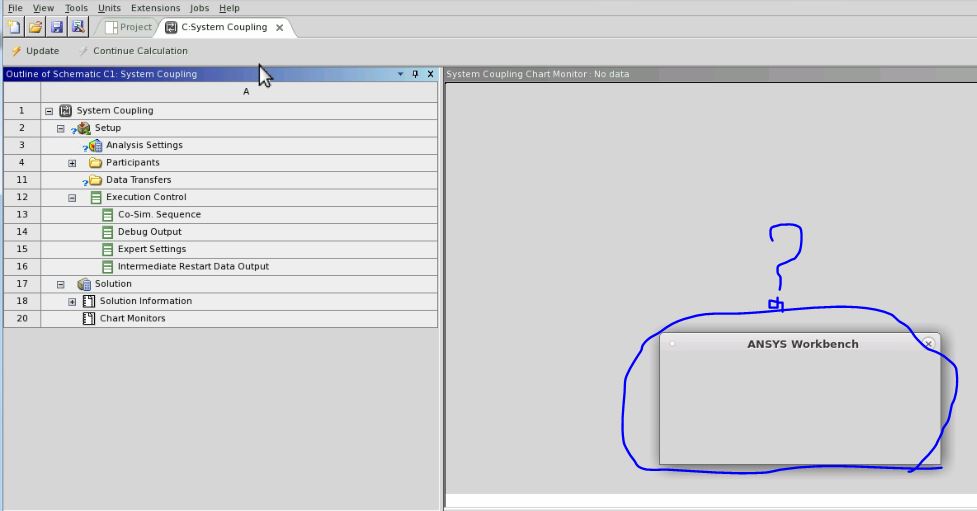Click the Intermediate Restart Data Output icon
Screen dimensions: 977x511
pos(107,267)
